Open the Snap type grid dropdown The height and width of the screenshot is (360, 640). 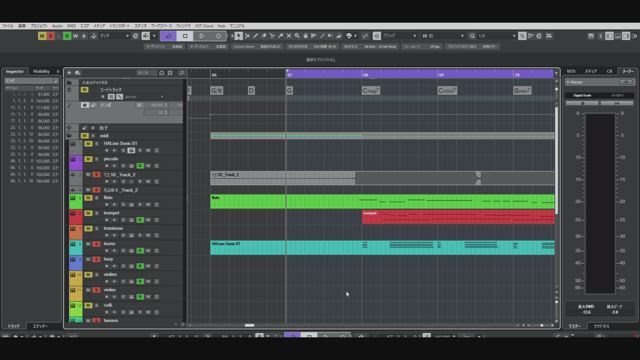click(x=400, y=36)
